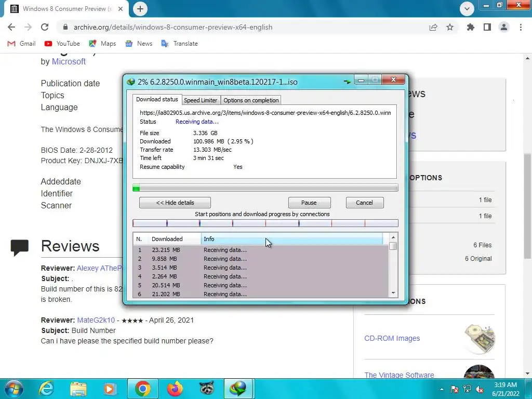Viewport: 532px width, 399px height.
Task: Pause the download
Action: (x=309, y=203)
